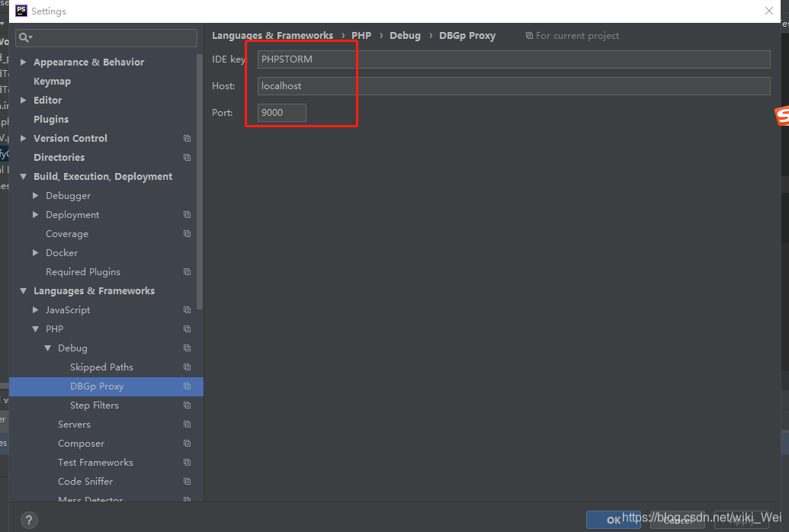Viewport: 789px width, 532px height.
Task: Expand Appearance & Behavior section
Action: tap(23, 62)
